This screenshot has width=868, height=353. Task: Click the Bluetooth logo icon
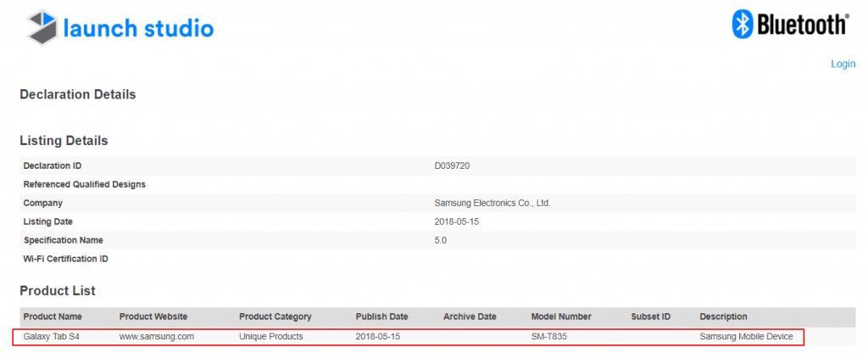click(x=743, y=25)
